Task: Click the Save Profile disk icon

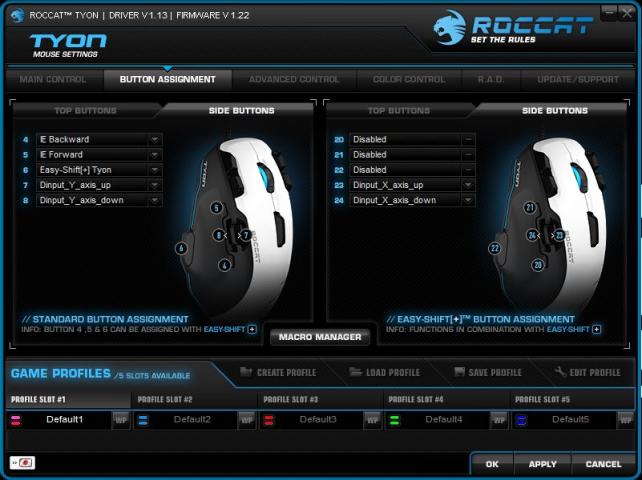Action: coord(459,371)
